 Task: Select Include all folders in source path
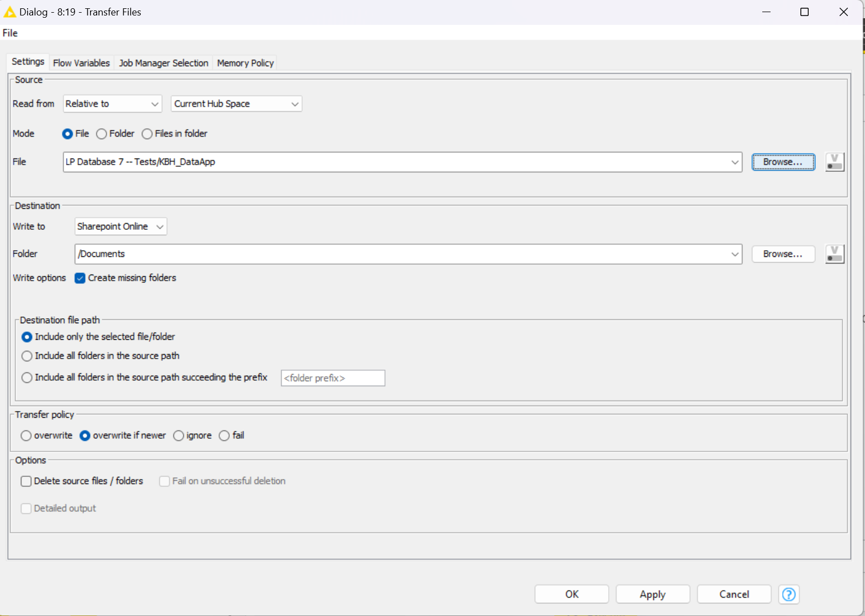coord(27,356)
